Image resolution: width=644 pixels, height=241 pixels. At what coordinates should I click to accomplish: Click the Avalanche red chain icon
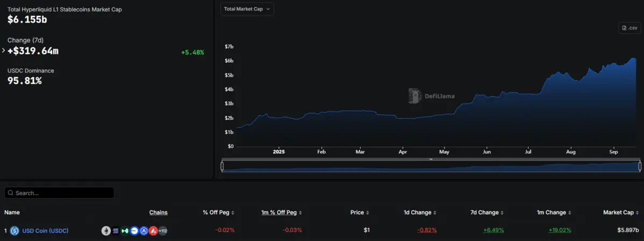coord(153,231)
